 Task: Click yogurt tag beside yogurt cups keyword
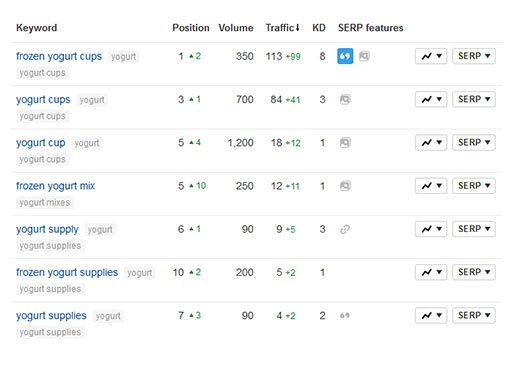[92, 100]
